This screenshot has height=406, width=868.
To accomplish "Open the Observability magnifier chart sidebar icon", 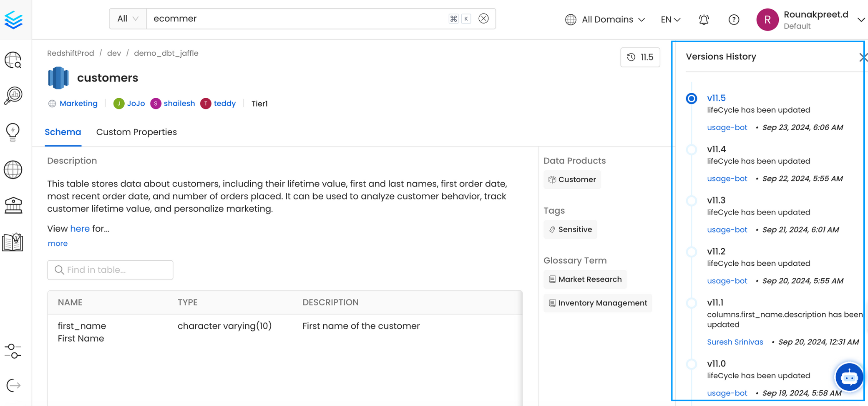I will [x=13, y=96].
